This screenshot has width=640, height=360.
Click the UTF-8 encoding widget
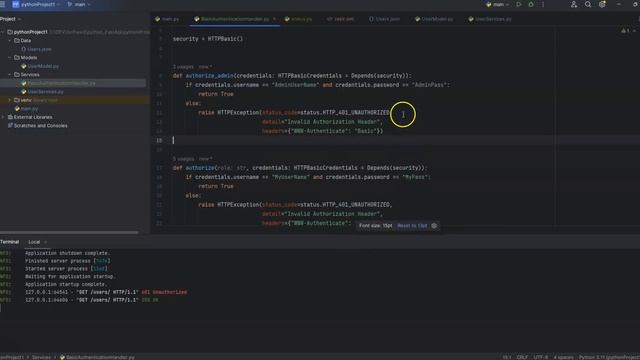(x=540, y=357)
